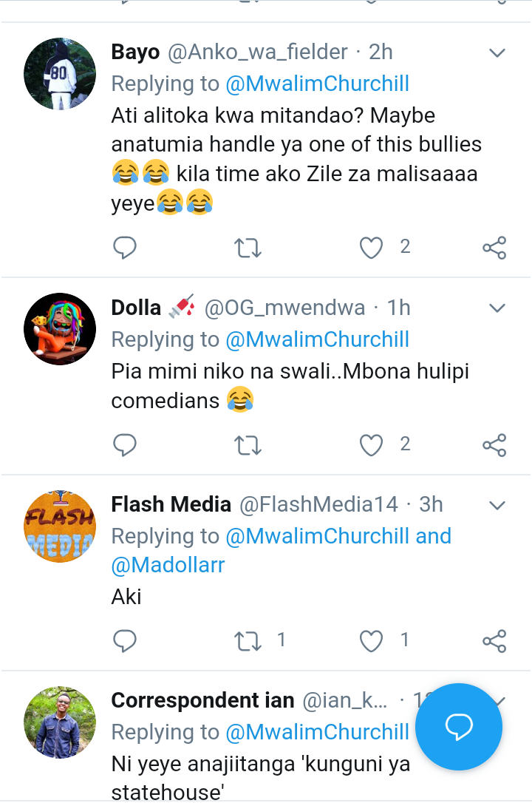
Task: Like Dolla's comedians tweet
Action: (371, 444)
